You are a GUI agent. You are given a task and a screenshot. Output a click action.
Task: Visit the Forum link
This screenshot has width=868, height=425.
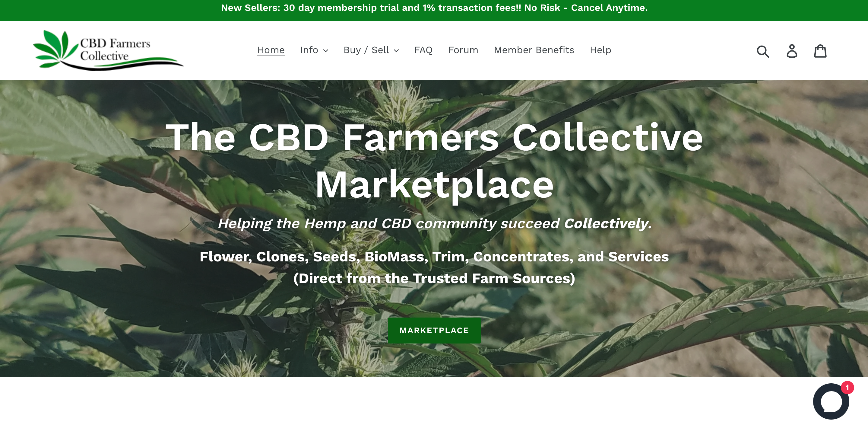pyautogui.click(x=463, y=50)
